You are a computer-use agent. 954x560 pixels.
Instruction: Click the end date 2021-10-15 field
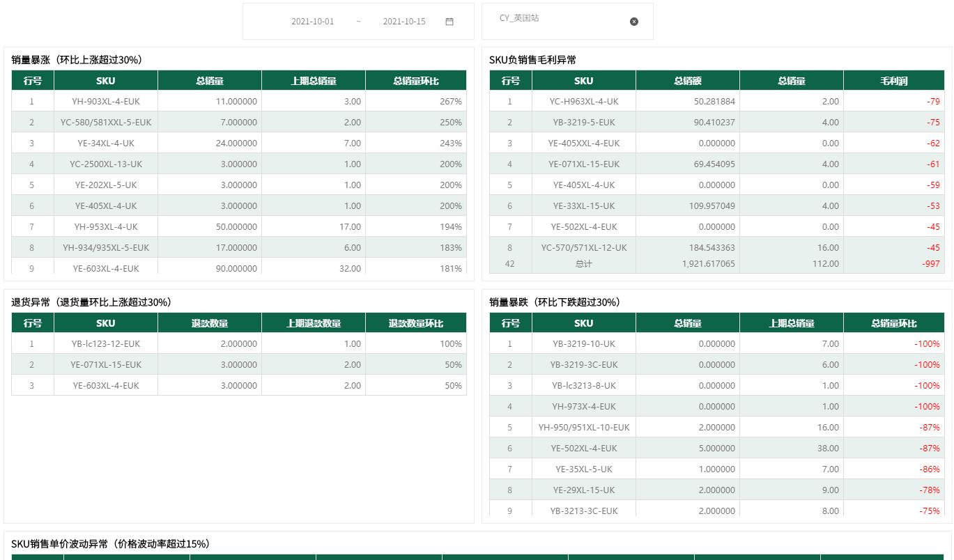tap(404, 22)
